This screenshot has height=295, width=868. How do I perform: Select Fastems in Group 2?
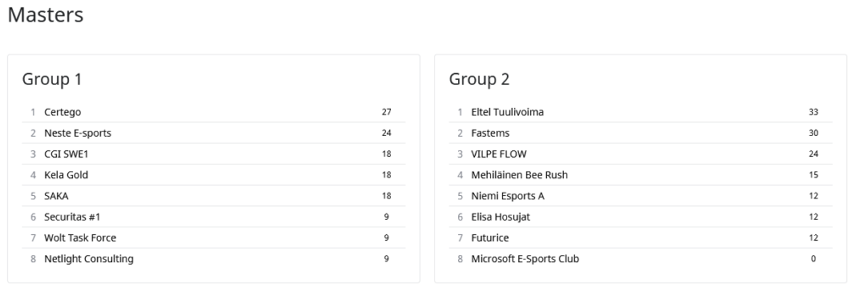tap(490, 133)
